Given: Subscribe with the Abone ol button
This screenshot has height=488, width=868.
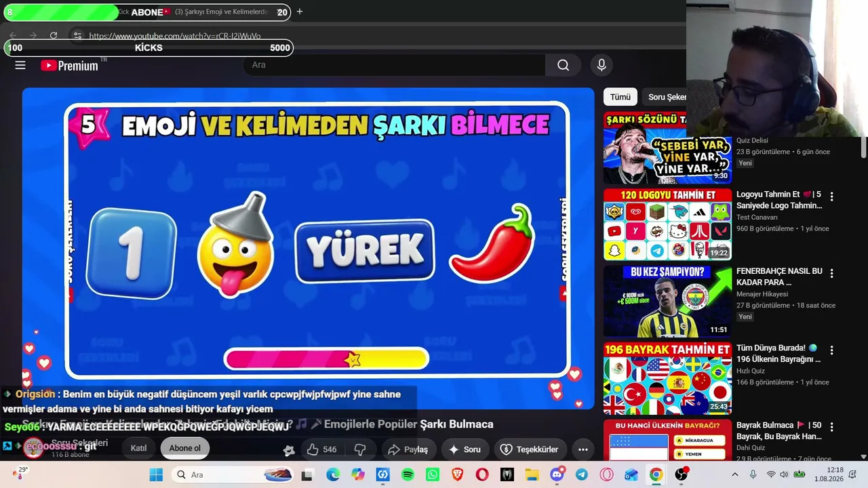Looking at the screenshot, I should coord(185,448).
